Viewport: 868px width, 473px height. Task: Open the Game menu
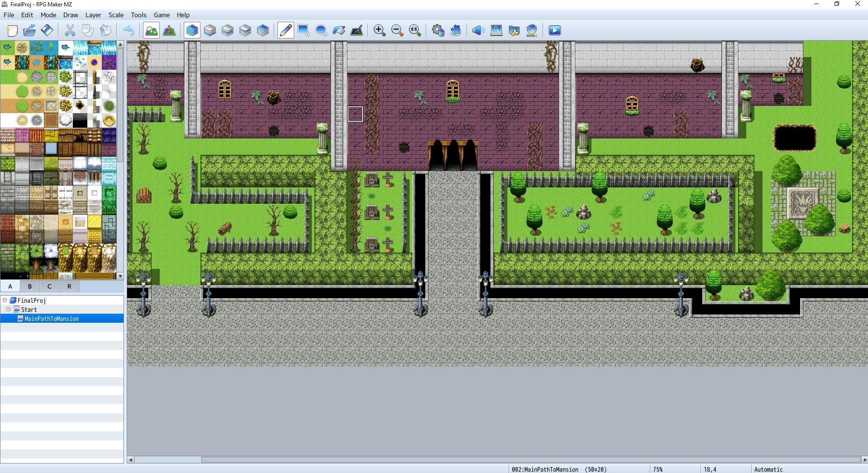point(162,15)
